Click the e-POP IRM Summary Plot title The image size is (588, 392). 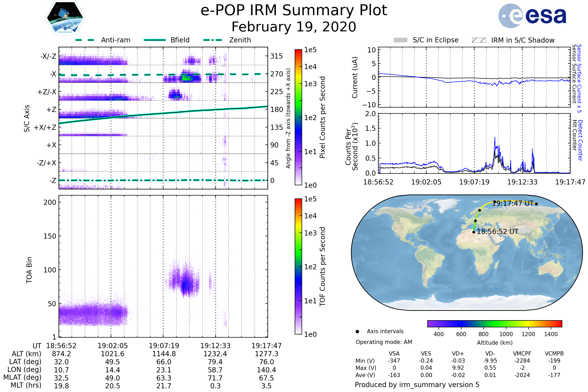pos(294,11)
